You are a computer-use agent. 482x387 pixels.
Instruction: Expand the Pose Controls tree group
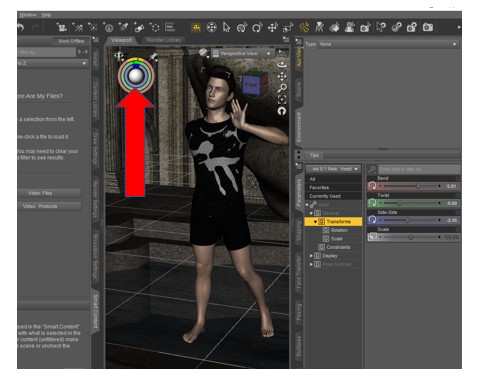click(x=311, y=264)
